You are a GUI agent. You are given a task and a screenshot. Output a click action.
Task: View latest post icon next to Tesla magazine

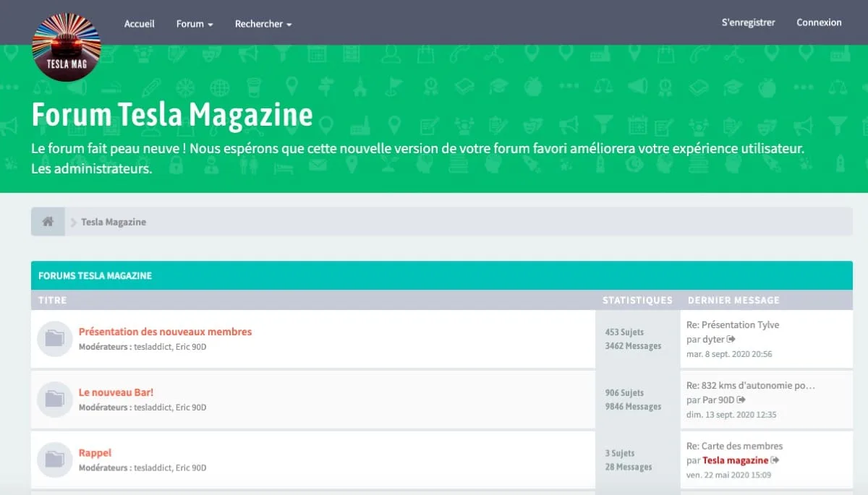(775, 460)
